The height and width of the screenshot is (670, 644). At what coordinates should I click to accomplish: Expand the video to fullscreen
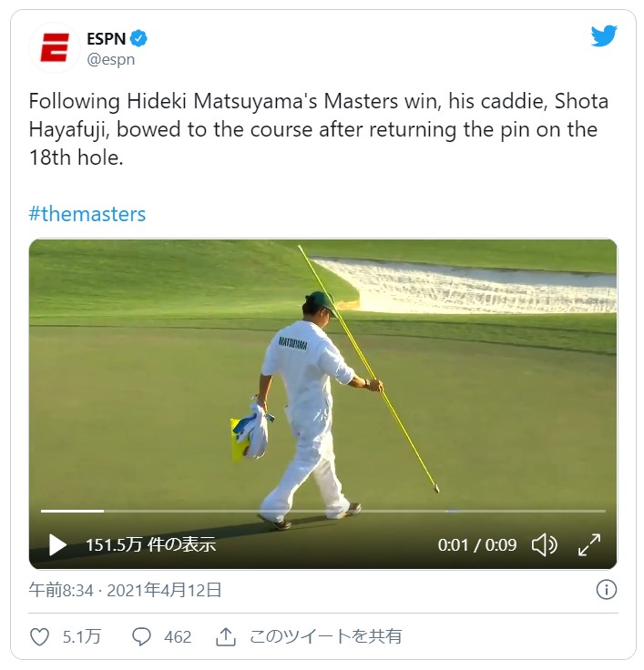[589, 544]
